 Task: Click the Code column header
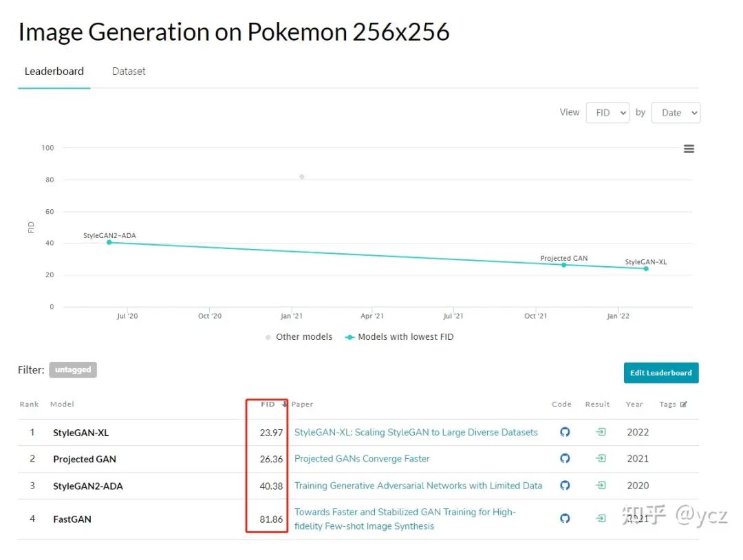pyautogui.click(x=561, y=404)
